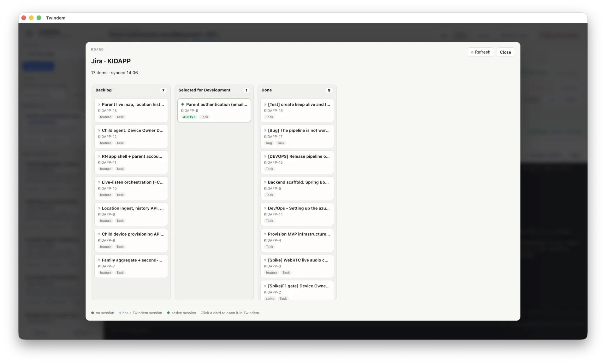Screen dimensions: 606x364
Task: Click the session icon on Family aggregate card
Action: [x=99, y=260]
